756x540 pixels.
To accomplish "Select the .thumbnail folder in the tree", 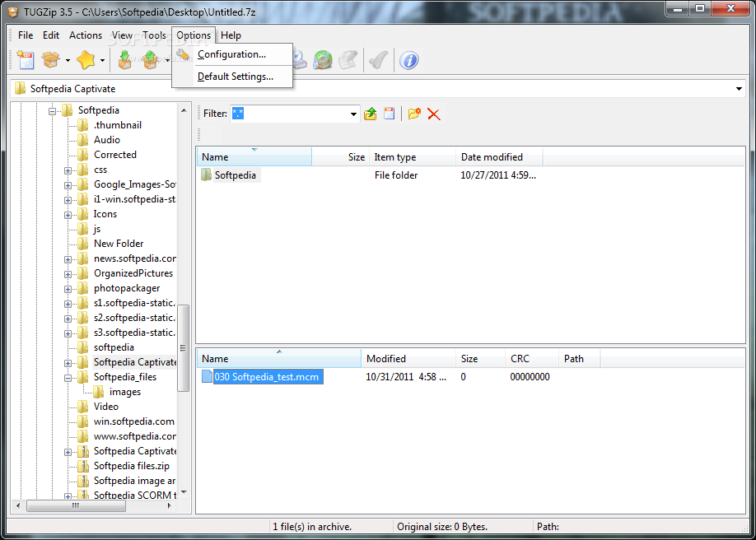I will [x=118, y=125].
